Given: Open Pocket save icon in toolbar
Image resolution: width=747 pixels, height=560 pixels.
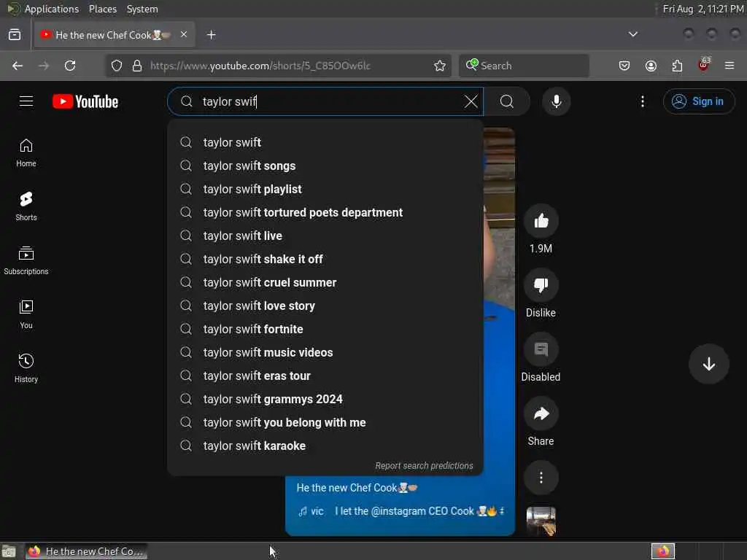Looking at the screenshot, I should tap(624, 66).
